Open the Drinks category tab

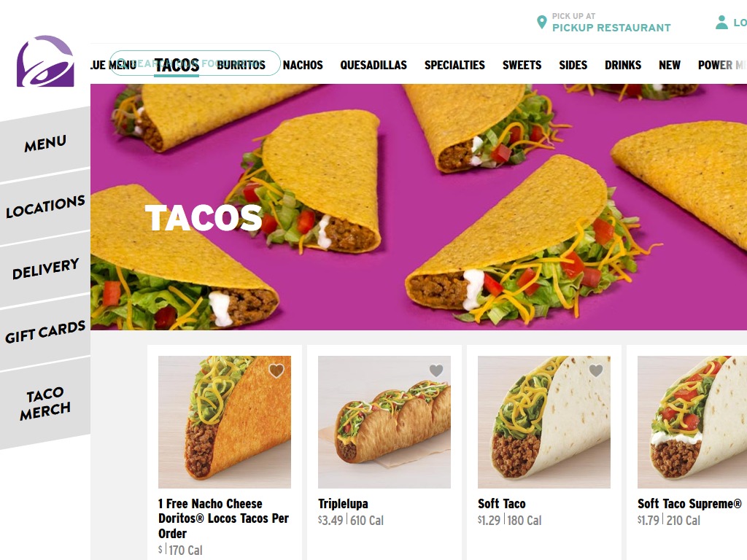point(623,65)
